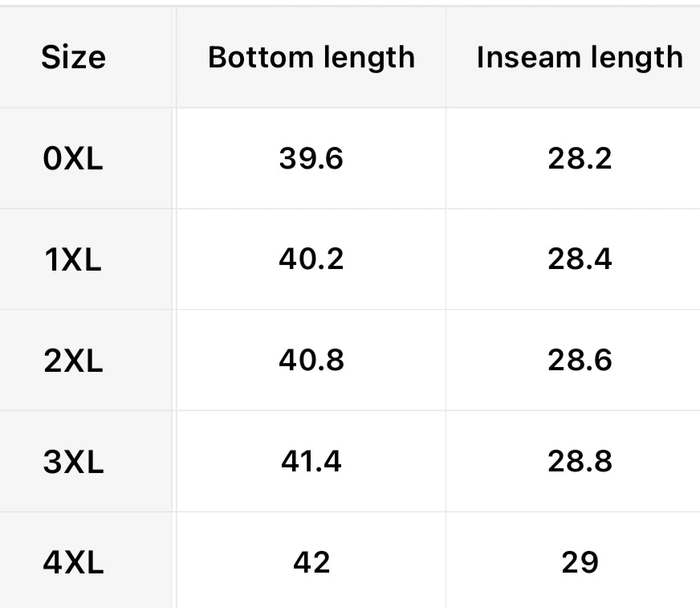Select the 0XL size cell
Image resolution: width=700 pixels, height=608 pixels.
73,158
